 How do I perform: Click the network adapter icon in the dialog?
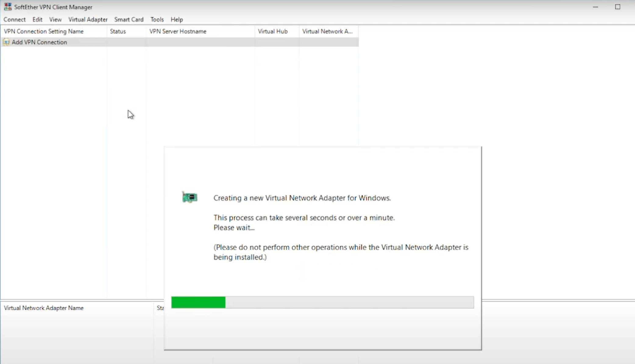pyautogui.click(x=190, y=197)
